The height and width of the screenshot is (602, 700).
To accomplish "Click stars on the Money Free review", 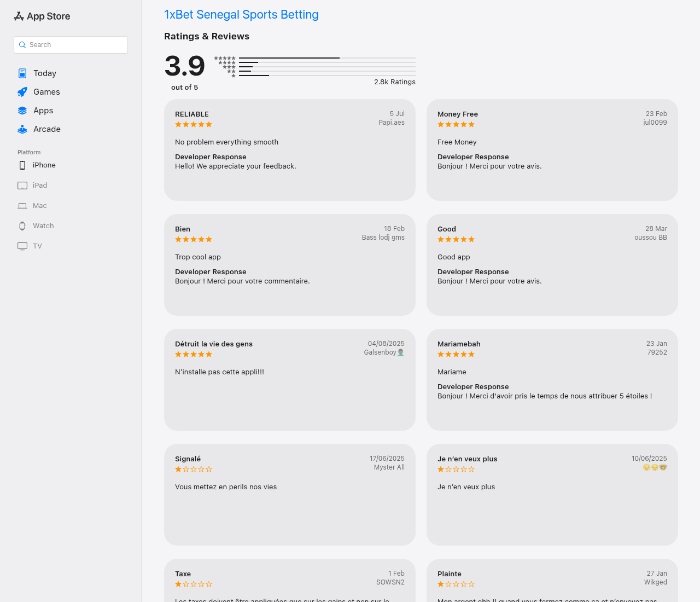I will [x=456, y=125].
